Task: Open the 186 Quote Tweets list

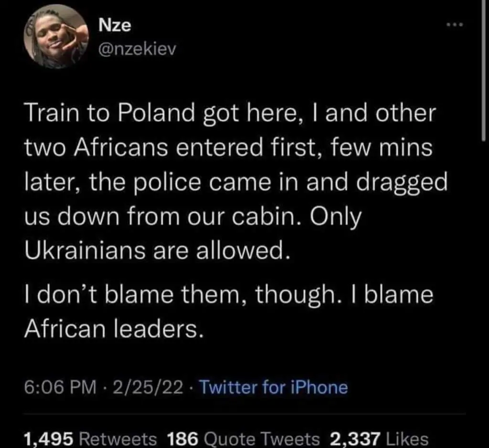Action: 245,438
